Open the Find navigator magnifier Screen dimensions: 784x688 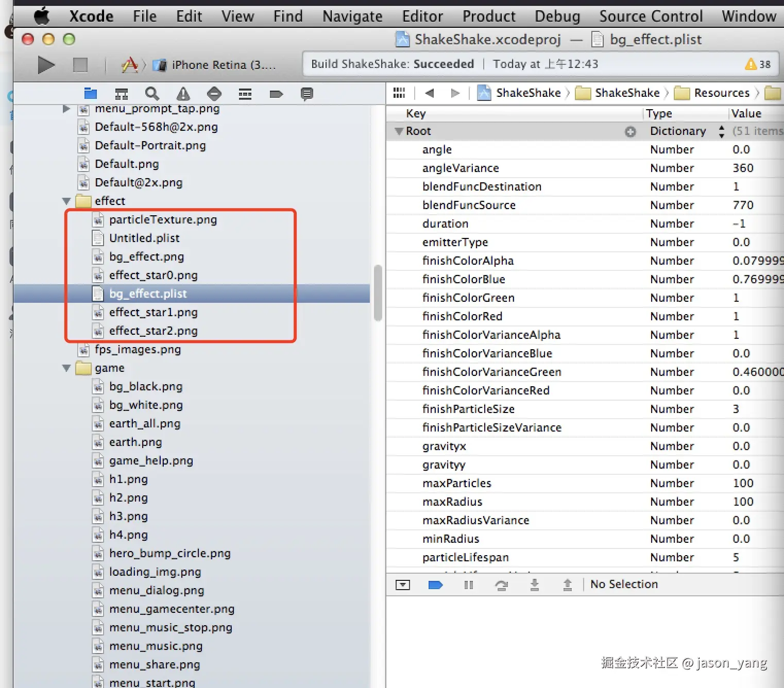click(x=152, y=93)
